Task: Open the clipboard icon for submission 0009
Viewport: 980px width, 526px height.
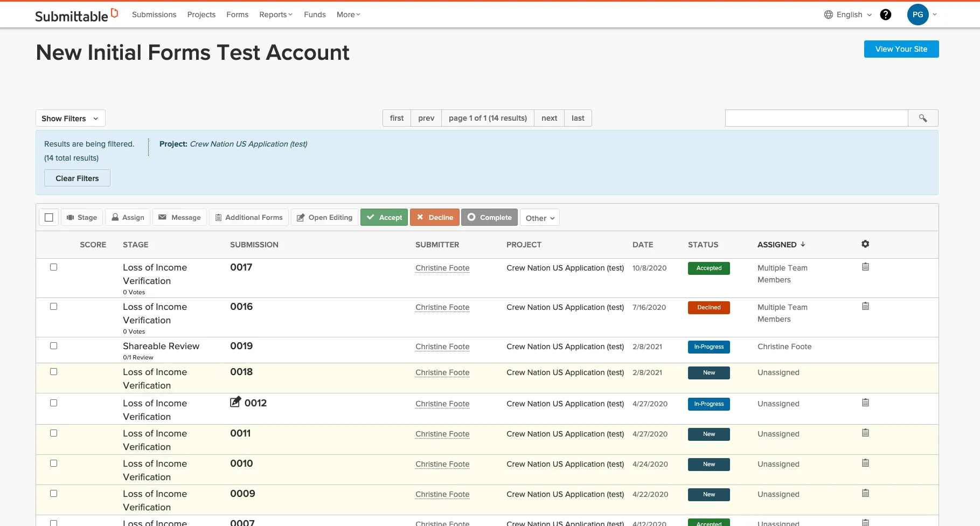Action: click(865, 493)
